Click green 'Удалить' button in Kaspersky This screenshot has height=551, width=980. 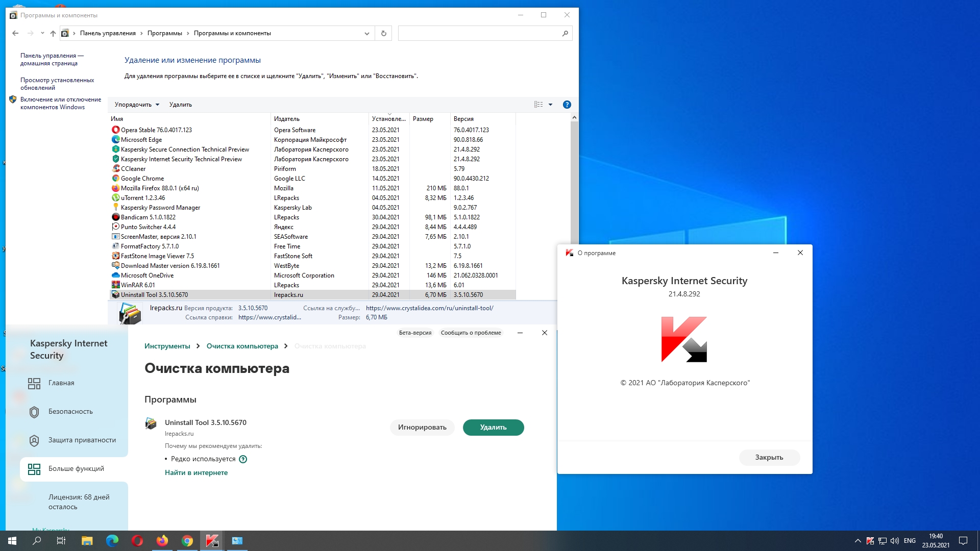pyautogui.click(x=493, y=428)
